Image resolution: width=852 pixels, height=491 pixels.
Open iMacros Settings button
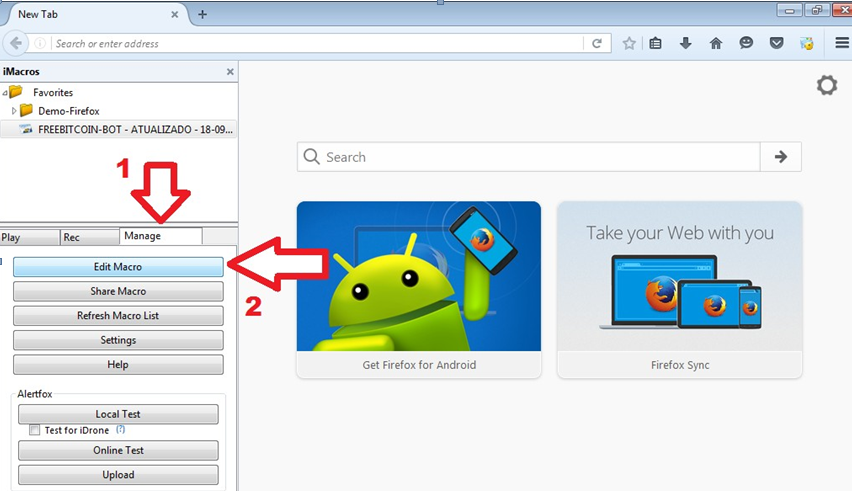[118, 340]
